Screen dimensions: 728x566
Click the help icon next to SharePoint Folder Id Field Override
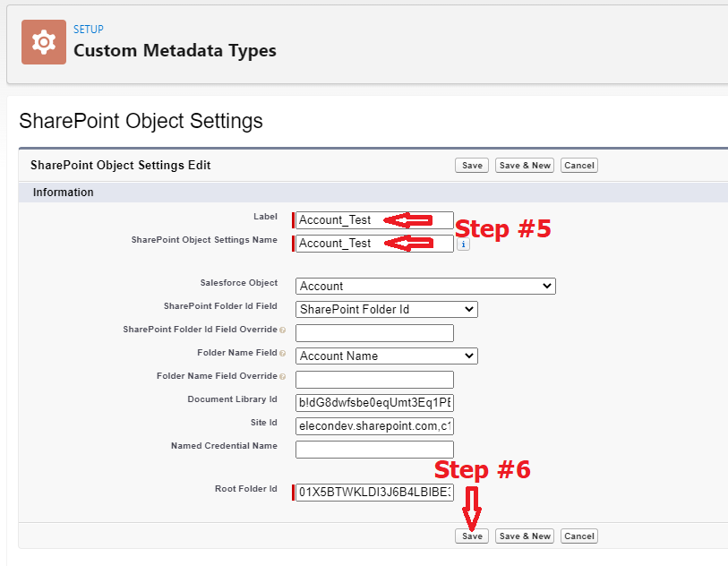pyautogui.click(x=281, y=330)
